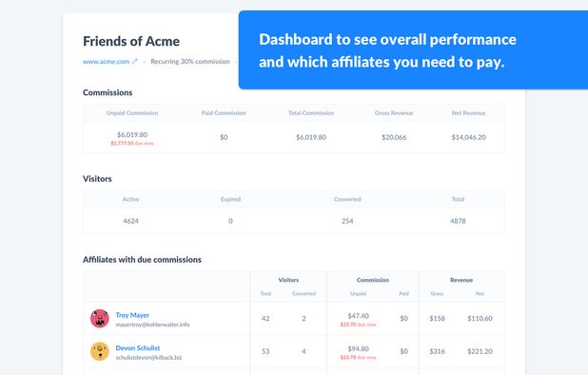Click Troy Mayer's $47.40 unpaid commission
This screenshot has width=588, height=375.
pyautogui.click(x=358, y=316)
